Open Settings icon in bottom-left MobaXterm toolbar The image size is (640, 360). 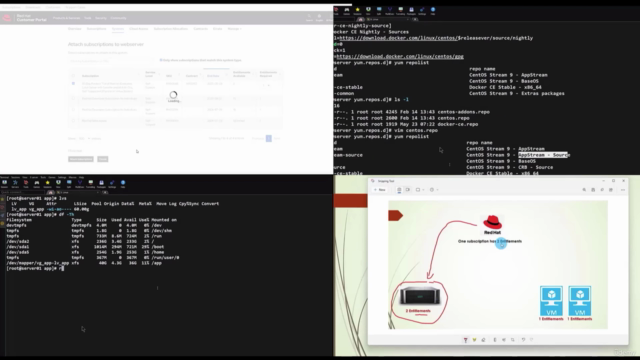[112, 184]
